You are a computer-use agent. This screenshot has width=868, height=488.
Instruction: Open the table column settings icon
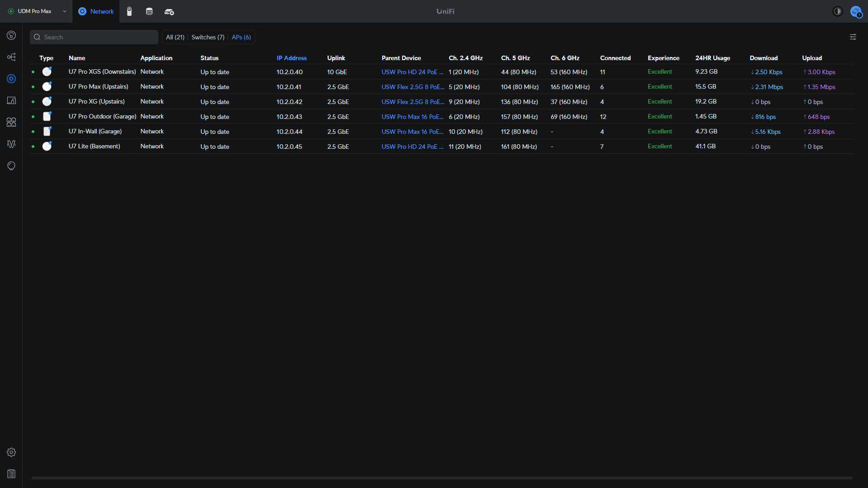[x=853, y=37]
